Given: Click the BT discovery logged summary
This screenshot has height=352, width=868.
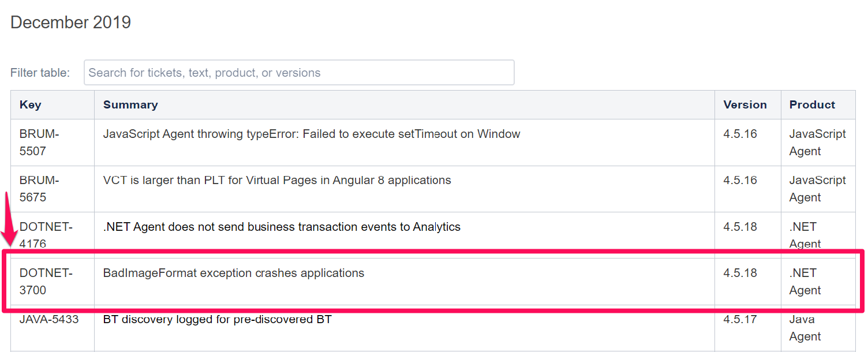Looking at the screenshot, I should point(218,319).
